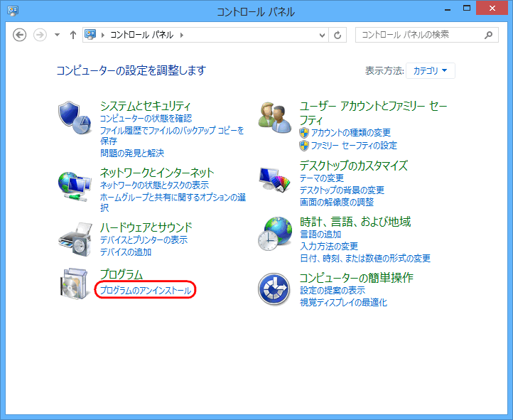Open ハードウェアとサウンド category

[146, 227]
